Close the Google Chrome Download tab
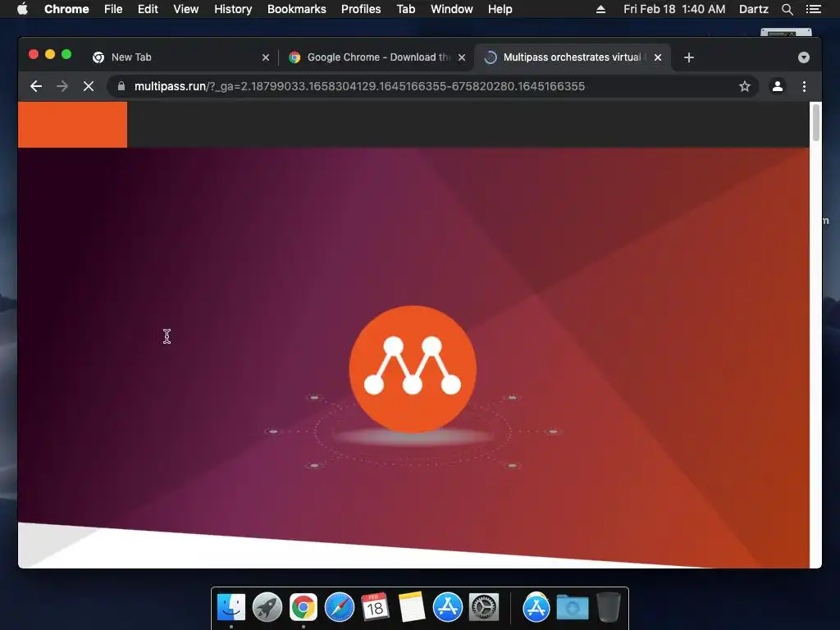 pyautogui.click(x=462, y=57)
